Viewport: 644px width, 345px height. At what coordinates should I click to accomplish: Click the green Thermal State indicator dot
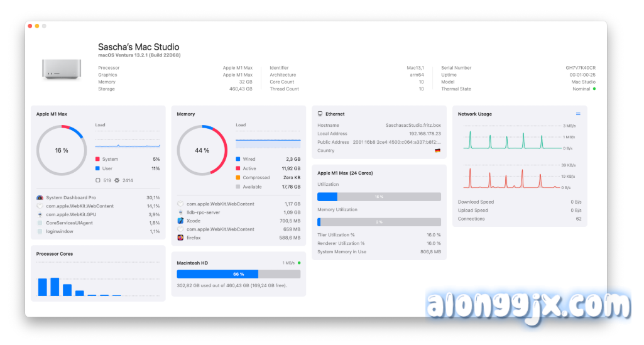(x=594, y=89)
